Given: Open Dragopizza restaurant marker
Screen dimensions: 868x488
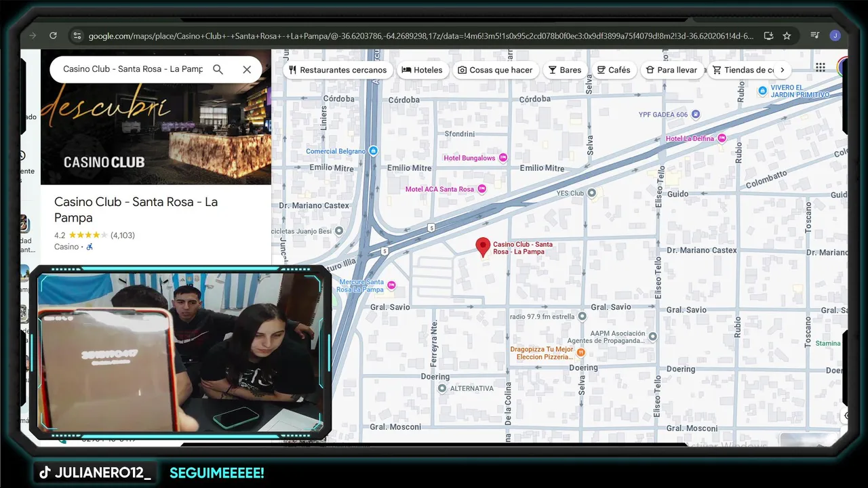Looking at the screenshot, I should (x=580, y=352).
